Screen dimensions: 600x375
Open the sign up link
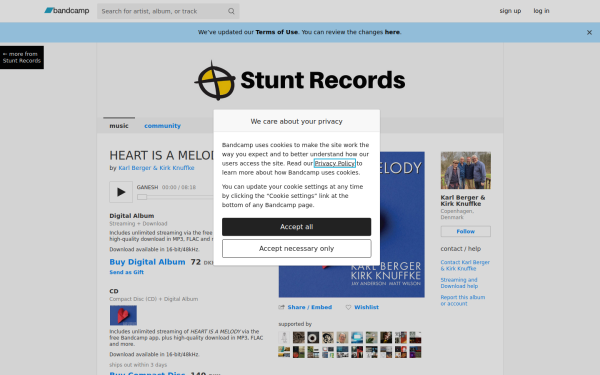[x=510, y=11]
